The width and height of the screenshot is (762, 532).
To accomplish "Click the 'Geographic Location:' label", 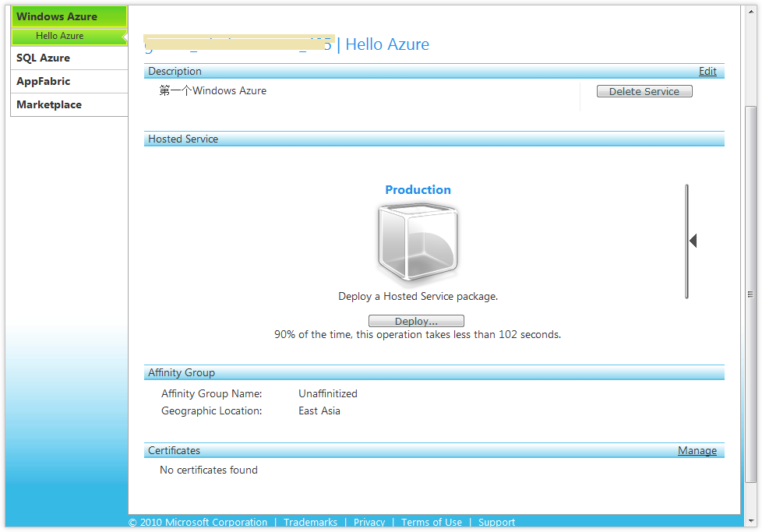I will pyautogui.click(x=211, y=411).
